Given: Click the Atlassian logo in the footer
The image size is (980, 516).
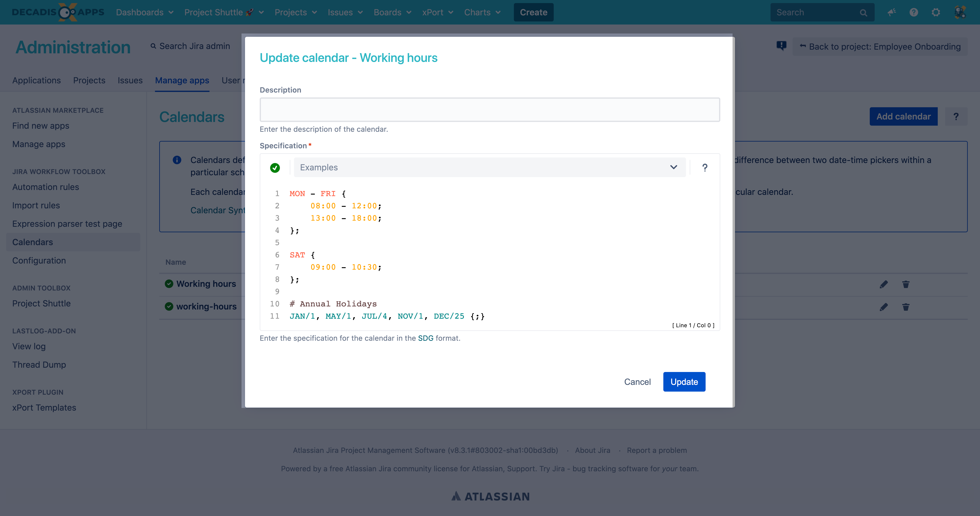Looking at the screenshot, I should pos(490,496).
